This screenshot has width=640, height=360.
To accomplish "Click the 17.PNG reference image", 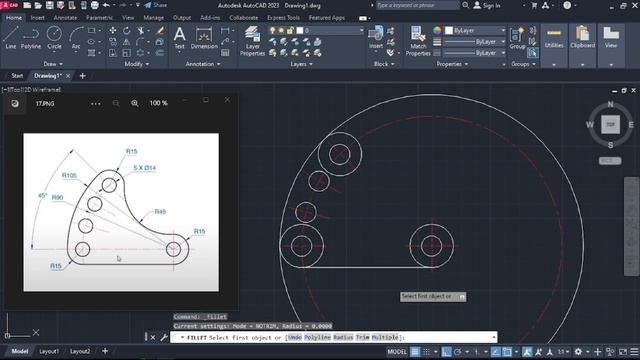I will [x=121, y=212].
